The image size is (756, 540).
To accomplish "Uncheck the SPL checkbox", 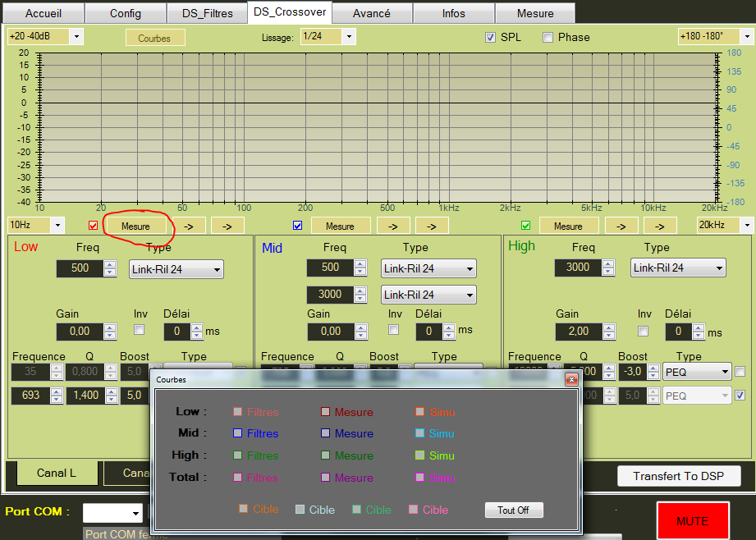I will (x=491, y=37).
